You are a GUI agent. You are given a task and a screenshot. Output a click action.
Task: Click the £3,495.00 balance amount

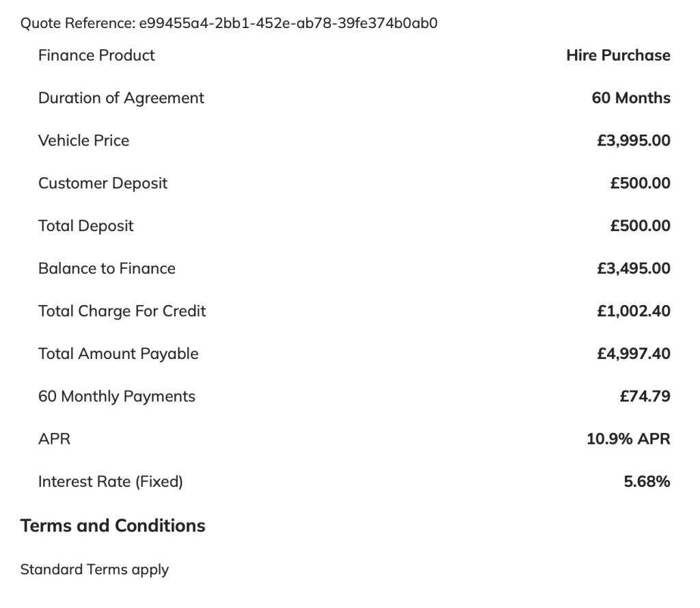coord(633,268)
